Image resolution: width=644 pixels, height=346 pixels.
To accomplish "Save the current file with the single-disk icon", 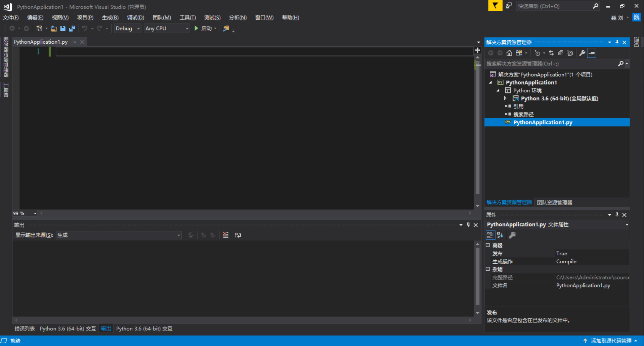I will (63, 29).
